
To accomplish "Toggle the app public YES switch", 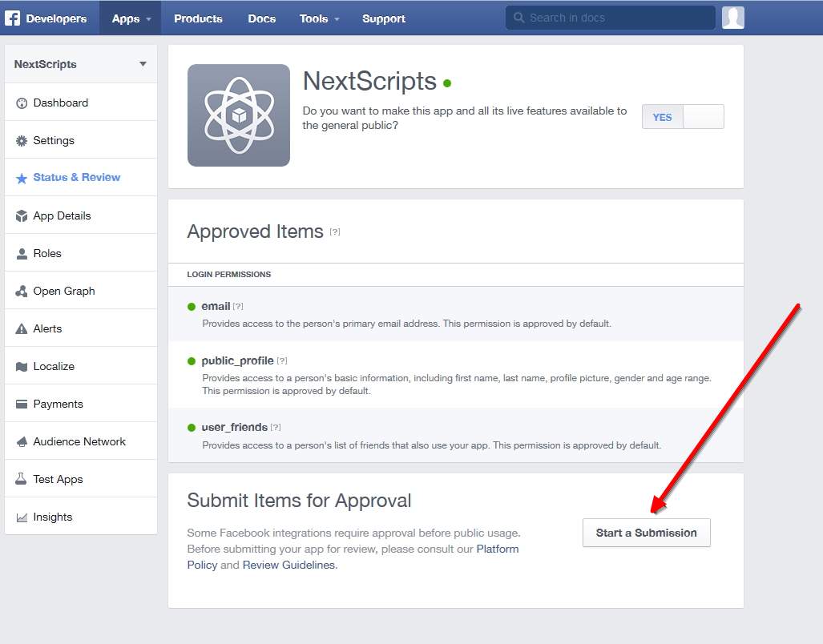I will tap(683, 116).
